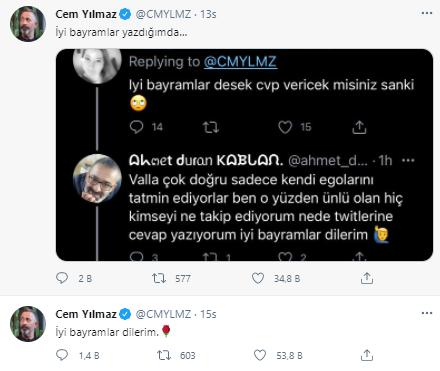Screen dimensions: 440x371
Task: Click Cem Yılmaz avatar on first tweet
Action: (x=28, y=24)
